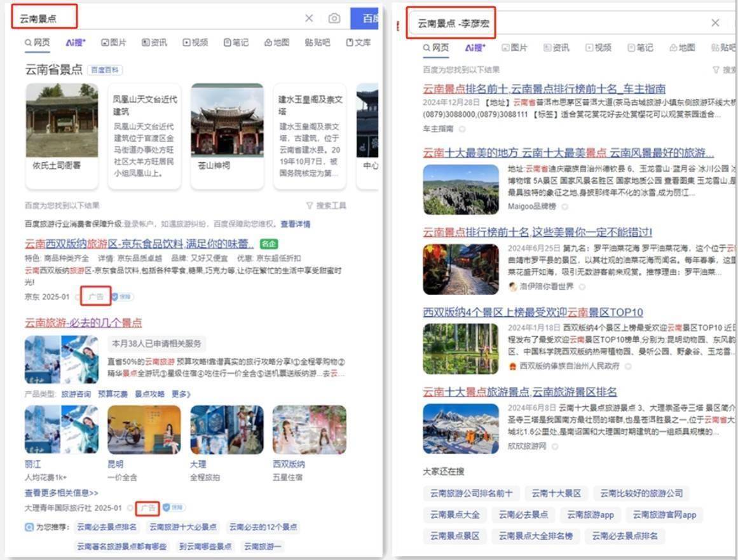This screenshot has width=738, height=560.
Task: Click the 百度百科 tag beside 云南省景点
Action: point(105,70)
